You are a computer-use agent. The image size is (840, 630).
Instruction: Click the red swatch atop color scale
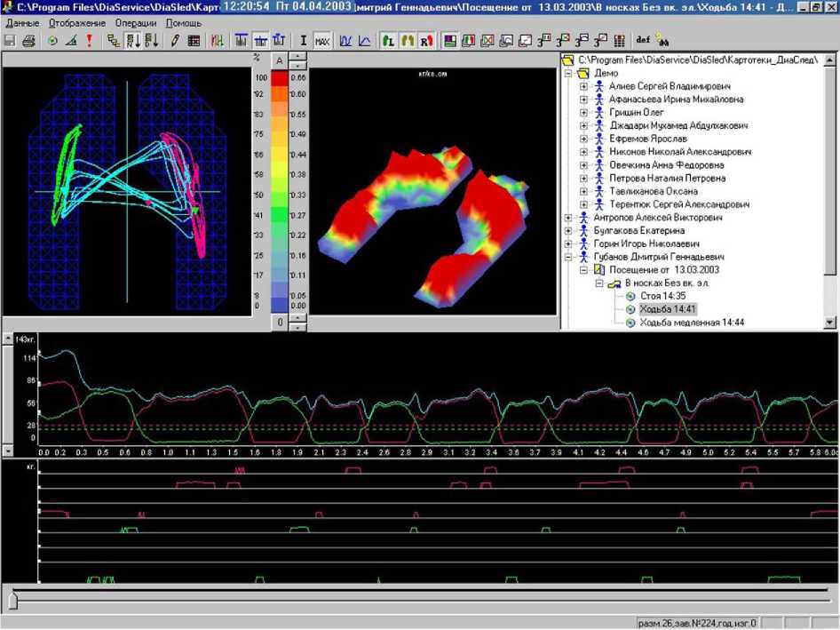pos(280,78)
